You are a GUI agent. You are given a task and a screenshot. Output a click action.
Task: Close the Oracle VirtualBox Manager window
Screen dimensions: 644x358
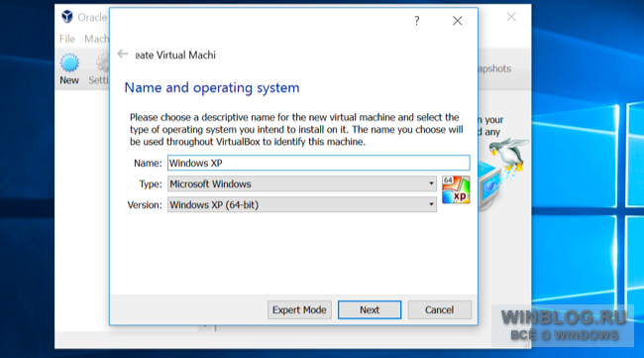point(511,17)
